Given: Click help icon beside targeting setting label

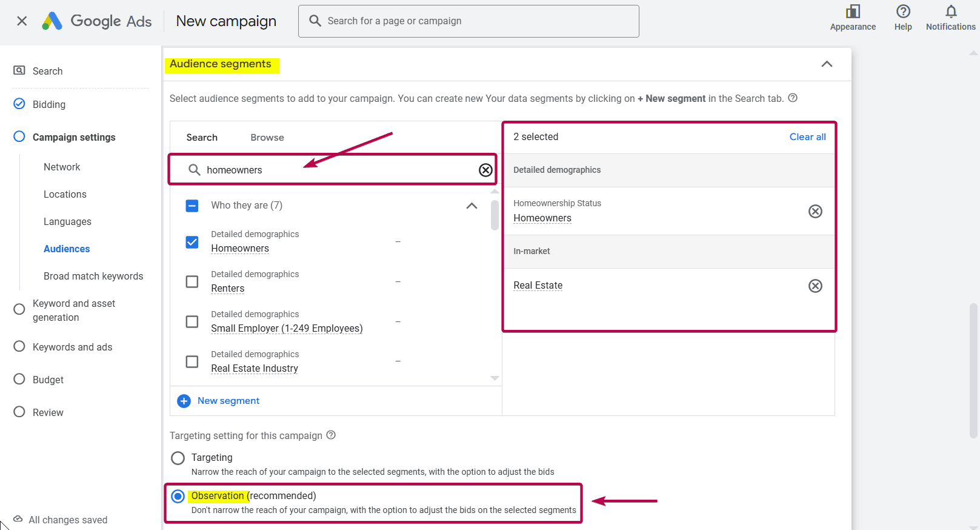Looking at the screenshot, I should (x=331, y=435).
